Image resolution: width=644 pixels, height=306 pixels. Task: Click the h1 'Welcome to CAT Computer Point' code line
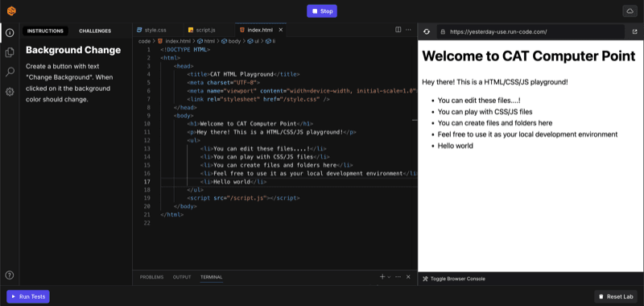250,124
